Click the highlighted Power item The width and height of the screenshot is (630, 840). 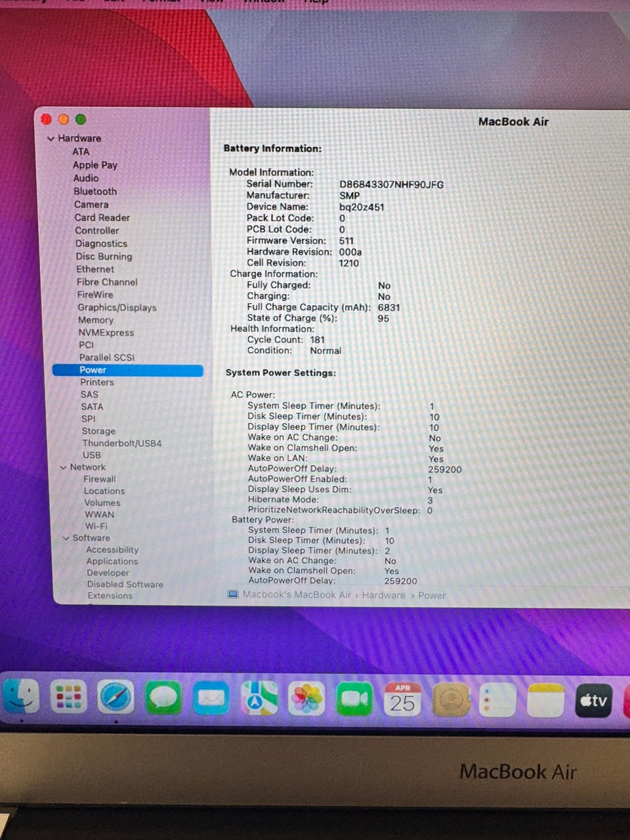[128, 370]
